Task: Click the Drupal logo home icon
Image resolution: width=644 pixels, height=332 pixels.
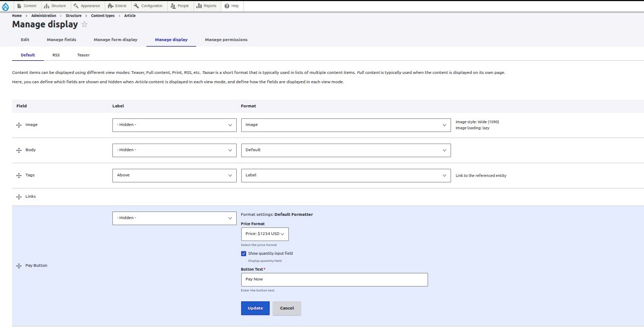Action: (6, 6)
